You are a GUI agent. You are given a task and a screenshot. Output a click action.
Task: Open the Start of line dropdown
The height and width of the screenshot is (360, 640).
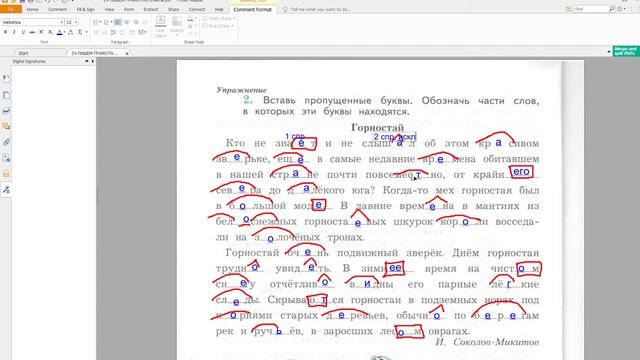(218, 18)
